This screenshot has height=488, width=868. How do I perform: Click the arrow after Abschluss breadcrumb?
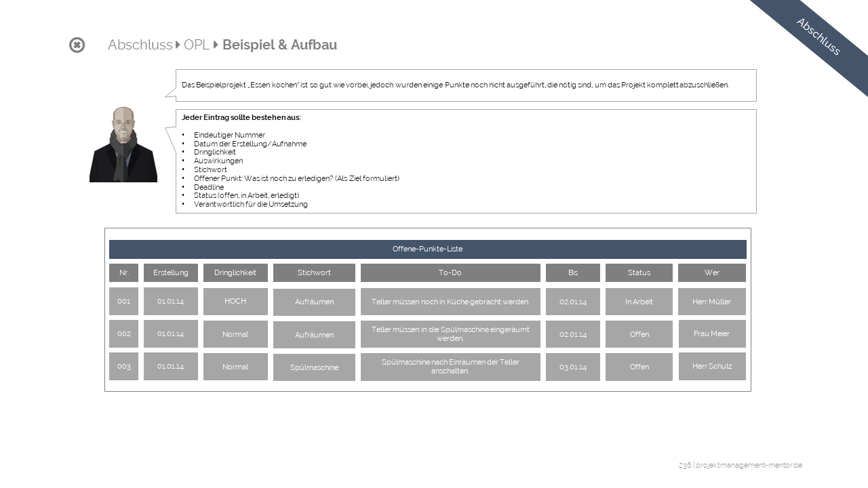pos(178,45)
